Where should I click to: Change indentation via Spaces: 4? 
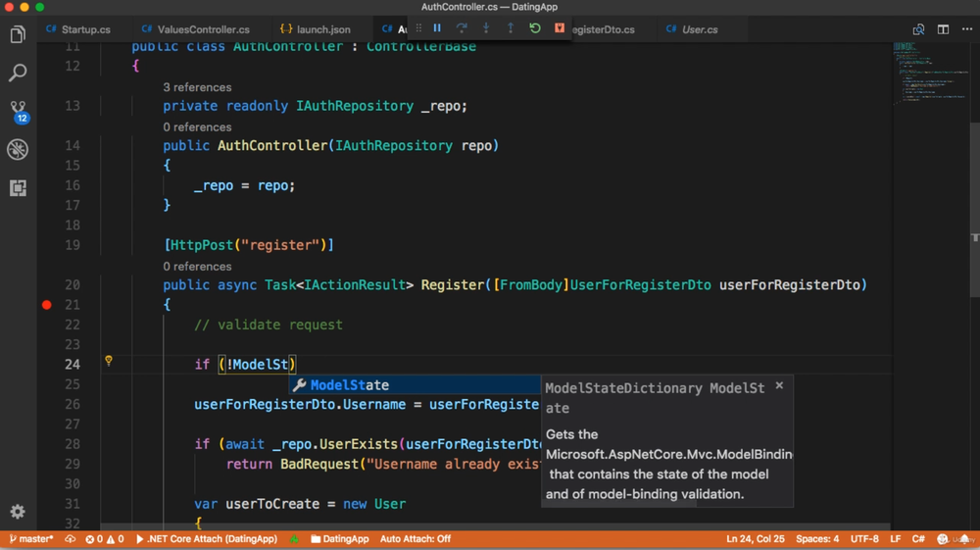[817, 539]
